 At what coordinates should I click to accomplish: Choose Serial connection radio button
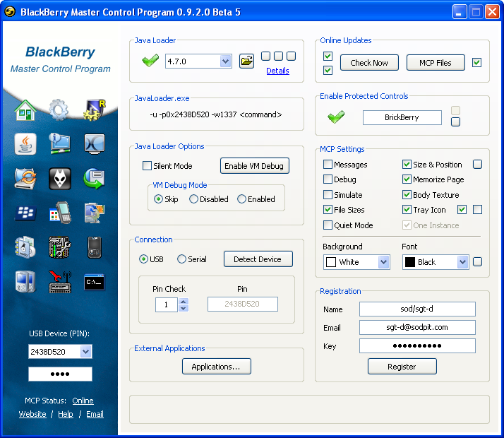(181, 259)
